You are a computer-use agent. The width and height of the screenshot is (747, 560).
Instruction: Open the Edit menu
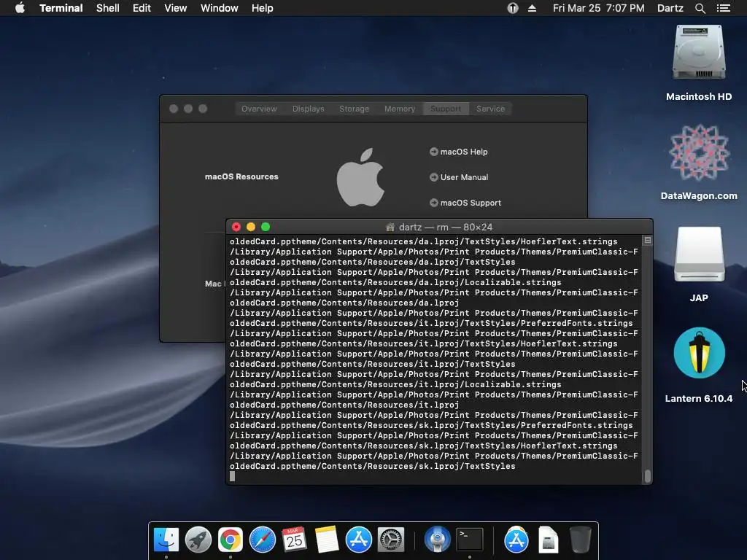click(x=142, y=8)
